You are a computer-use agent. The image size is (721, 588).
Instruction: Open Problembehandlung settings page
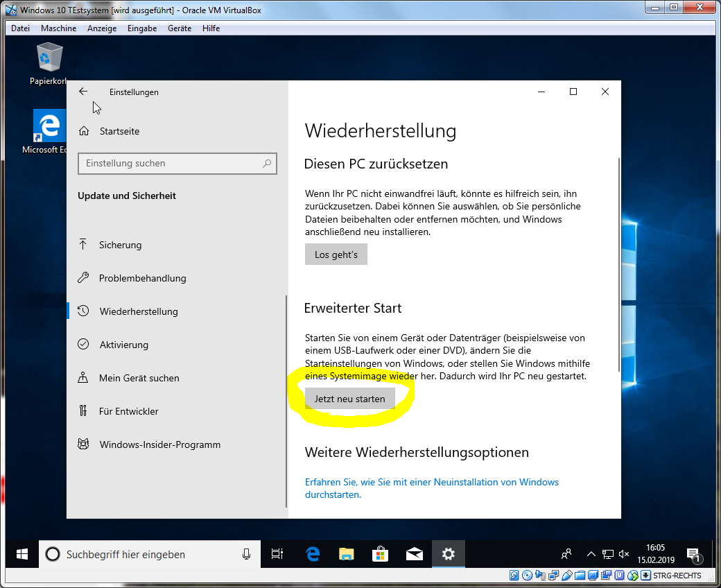(x=142, y=278)
